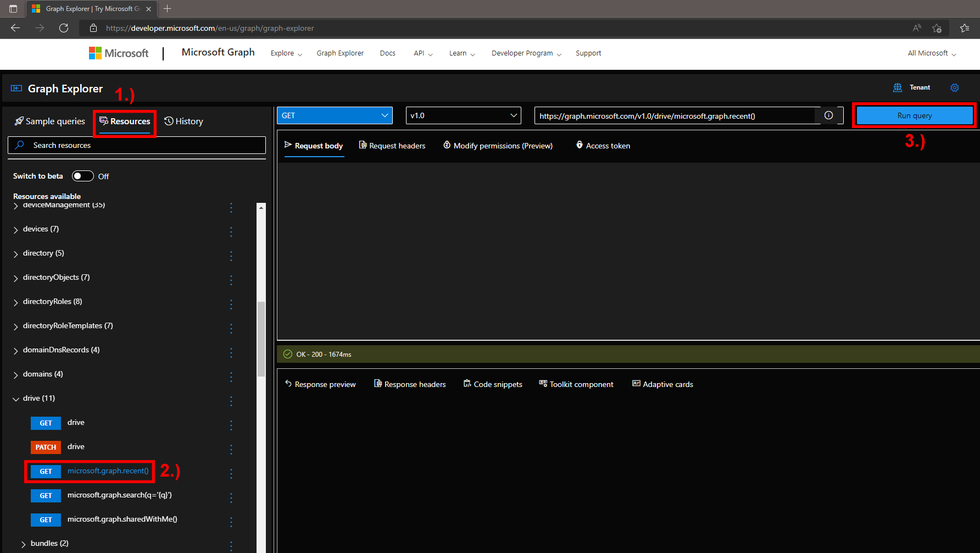Open the Explore menu in the header

pyautogui.click(x=286, y=53)
